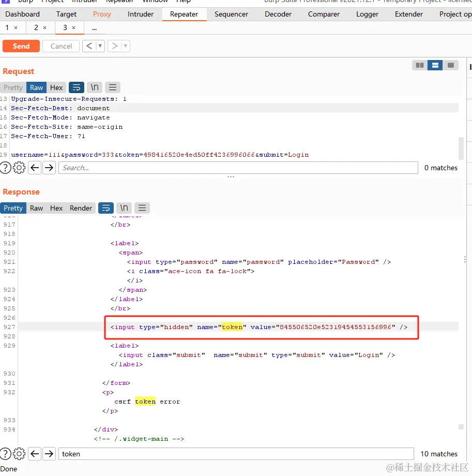This screenshot has height=476, width=472.
Task: Open Request search help icon
Action: point(6,168)
